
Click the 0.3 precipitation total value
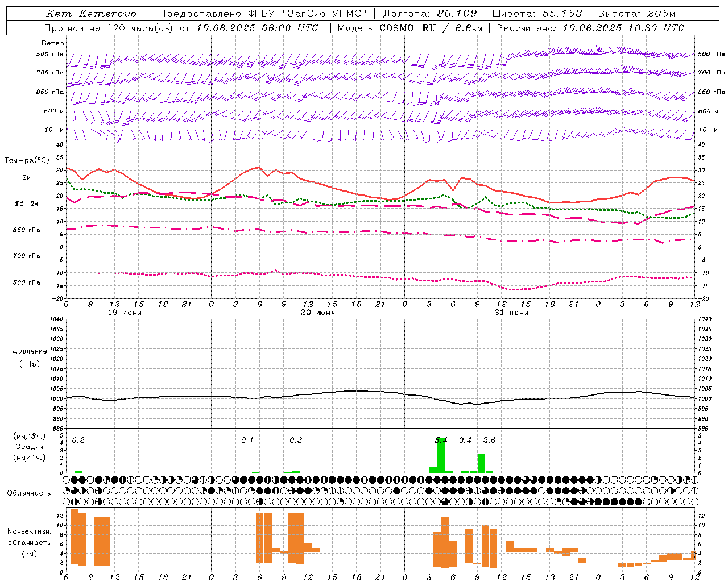296,440
